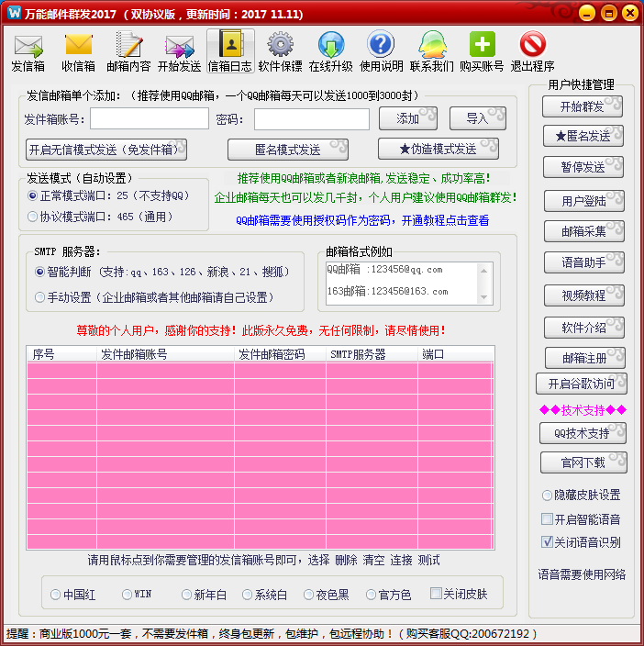Image resolution: width=644 pixels, height=646 pixels.
Task: Click the 发件邮箱密码 column header
Action: [x=281, y=354]
